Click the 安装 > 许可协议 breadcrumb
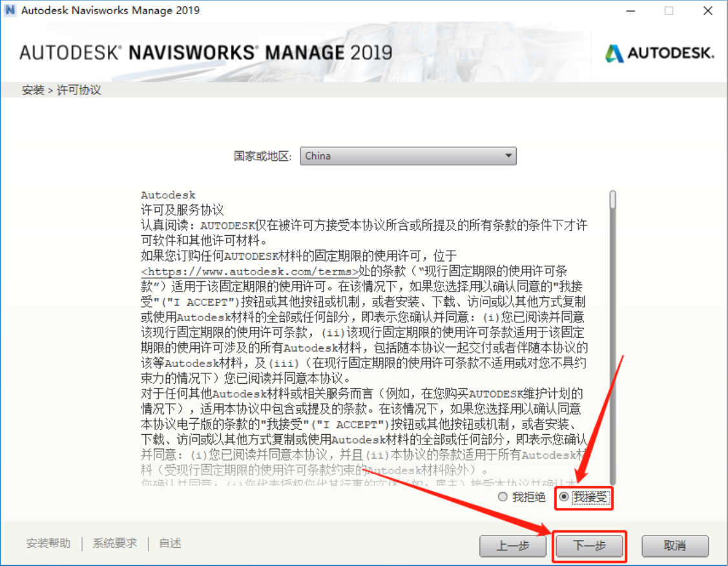Image resolution: width=728 pixels, height=566 pixels. pyautogui.click(x=62, y=90)
